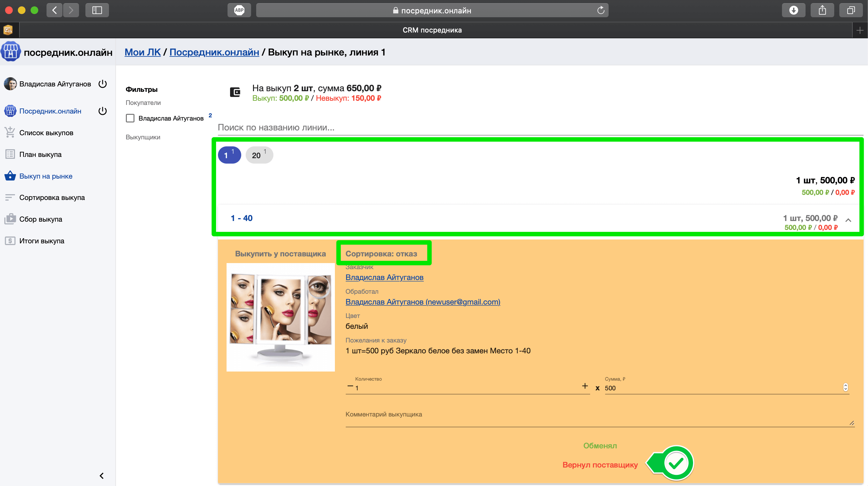Click AdBlock Plus ABP icon in the toolbar
This screenshot has height=486, width=868.
pos(239,10)
